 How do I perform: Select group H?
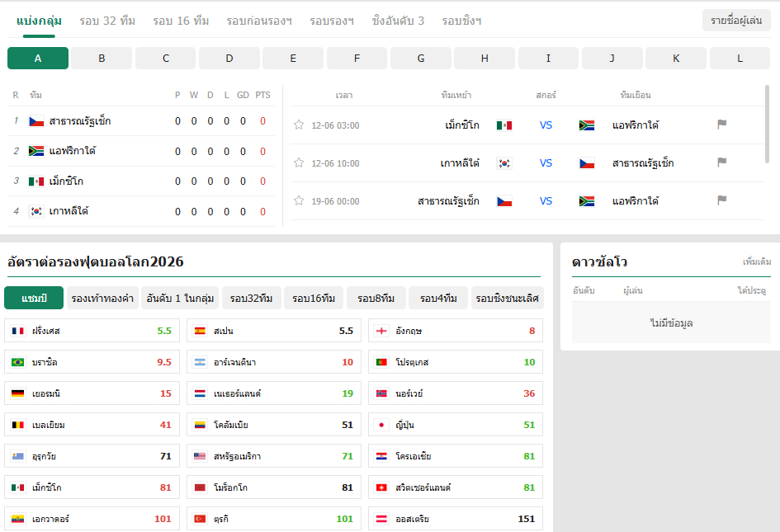point(485,59)
